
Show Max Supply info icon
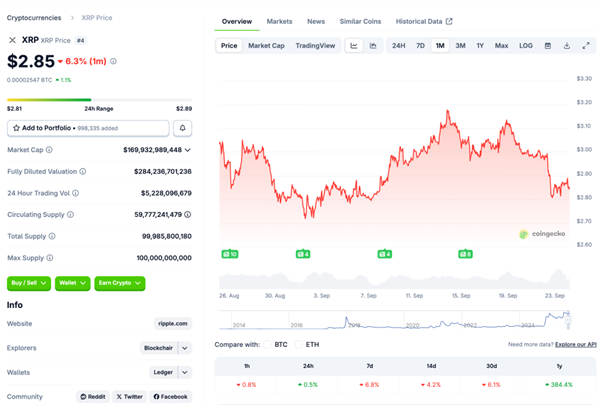point(50,258)
